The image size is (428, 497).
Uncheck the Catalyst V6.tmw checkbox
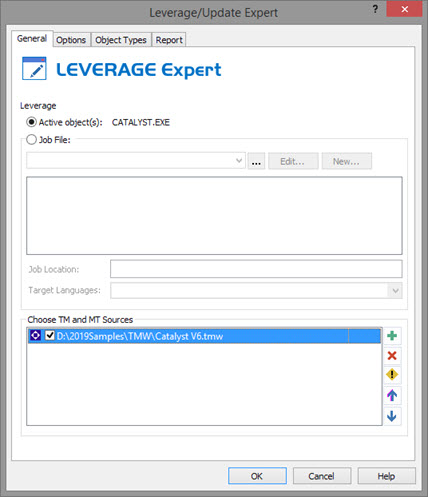click(x=50, y=335)
